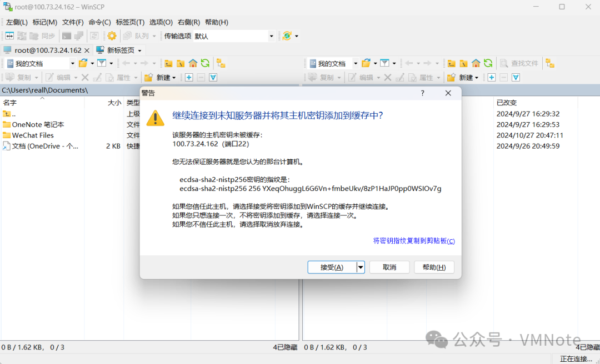Open the 标记(M) menu

(x=45, y=22)
